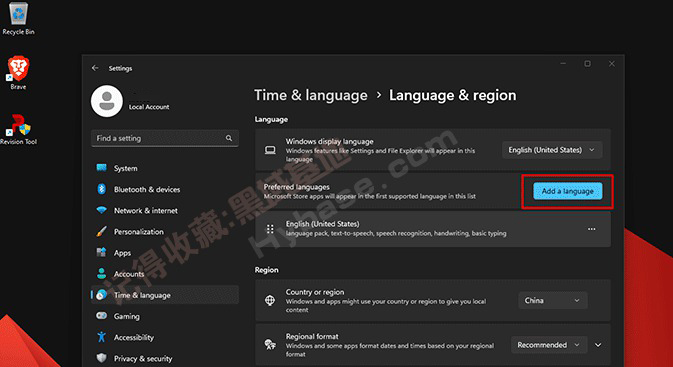Viewport: 673px width, 367px height.
Task: Open Privacy & security settings
Action: point(165,358)
